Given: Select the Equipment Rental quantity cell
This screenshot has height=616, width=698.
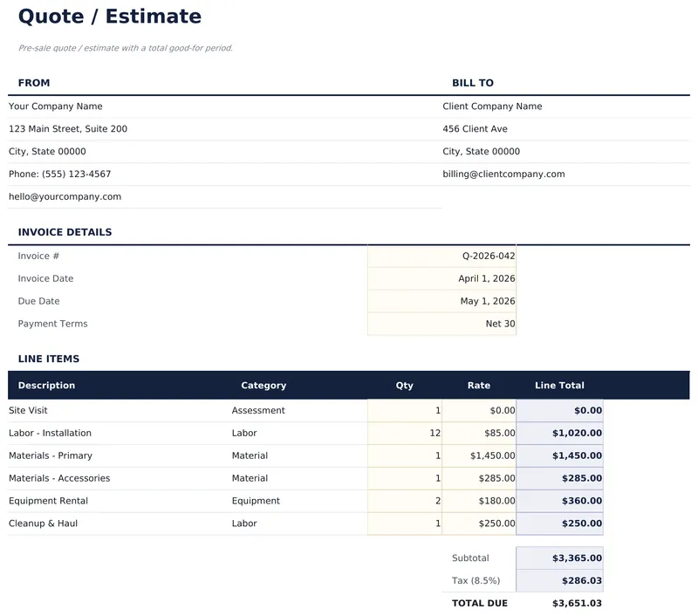Looking at the screenshot, I should point(405,502).
